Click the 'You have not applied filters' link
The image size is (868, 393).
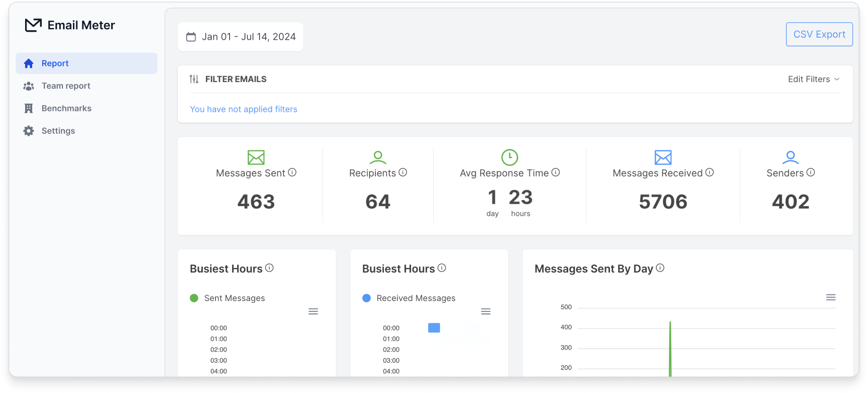point(243,109)
